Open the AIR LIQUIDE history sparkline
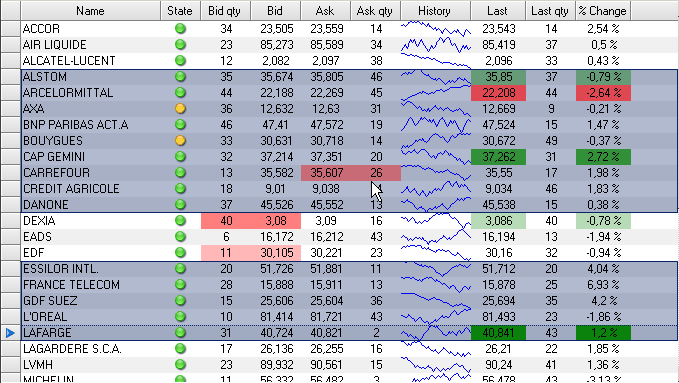This screenshot has height=383, width=679. [436, 45]
